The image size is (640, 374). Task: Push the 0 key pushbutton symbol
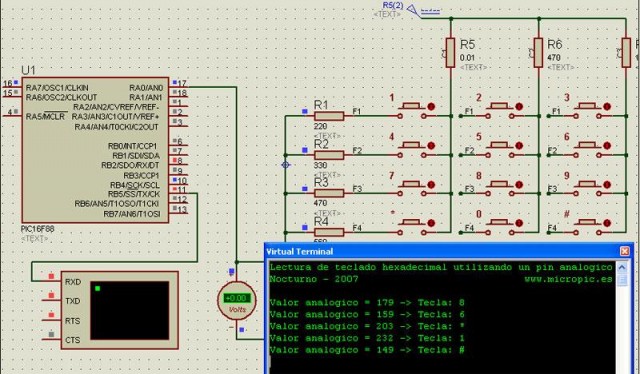click(x=499, y=227)
